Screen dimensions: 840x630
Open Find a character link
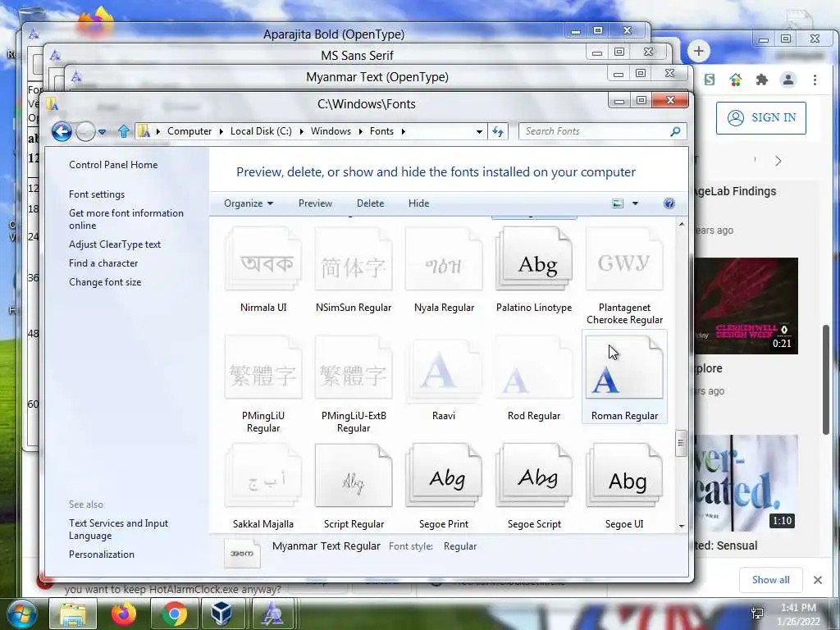pos(103,263)
